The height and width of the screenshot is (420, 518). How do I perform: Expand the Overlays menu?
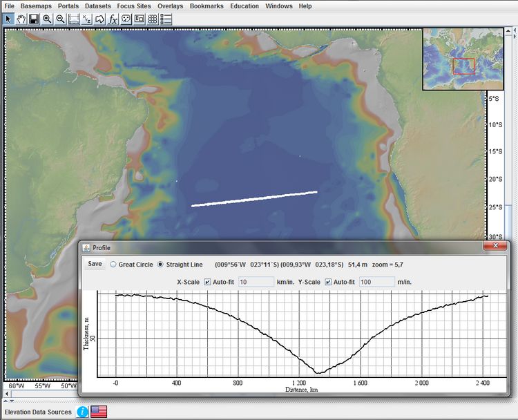point(170,6)
